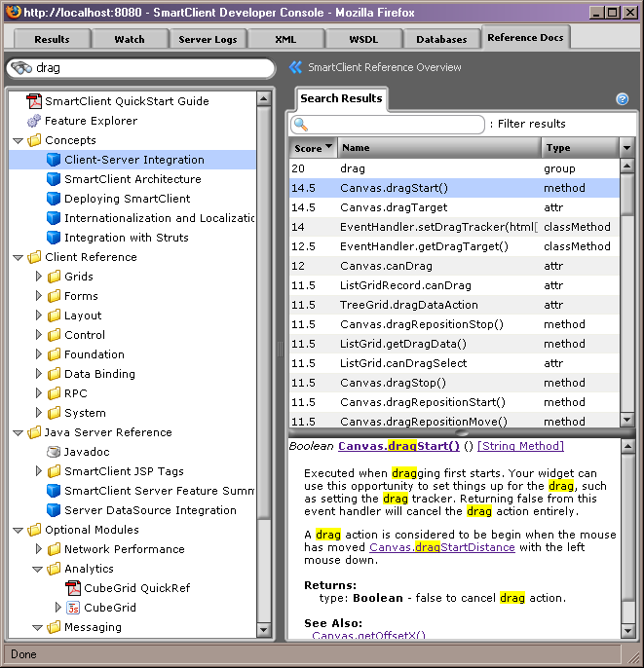Click the Optional Modules folder icon
The width and height of the screenshot is (644, 668).
tap(34, 530)
